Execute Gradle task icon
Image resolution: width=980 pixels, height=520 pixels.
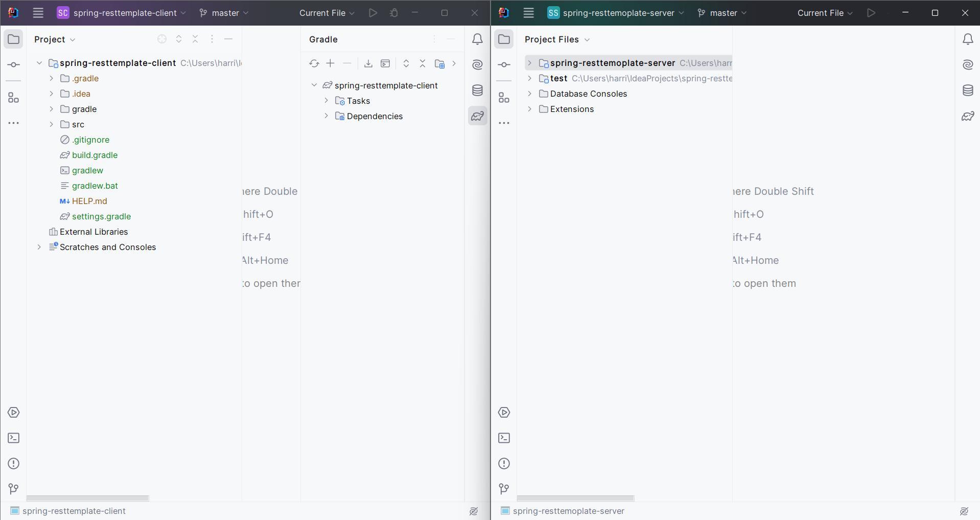[x=386, y=63]
